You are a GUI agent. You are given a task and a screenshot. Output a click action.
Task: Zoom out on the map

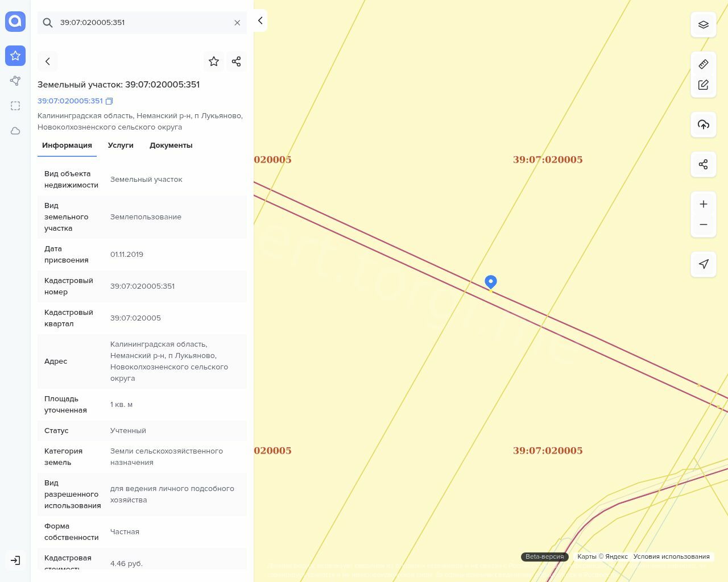pyautogui.click(x=703, y=225)
